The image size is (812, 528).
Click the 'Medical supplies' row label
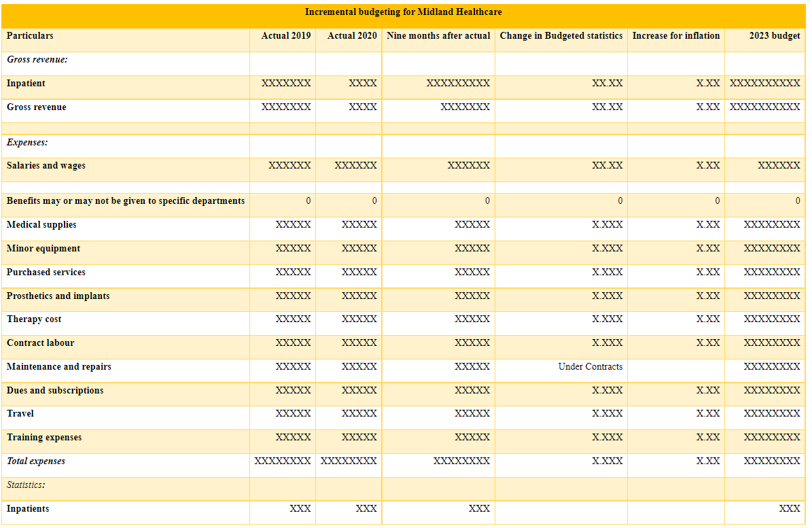[41, 225]
